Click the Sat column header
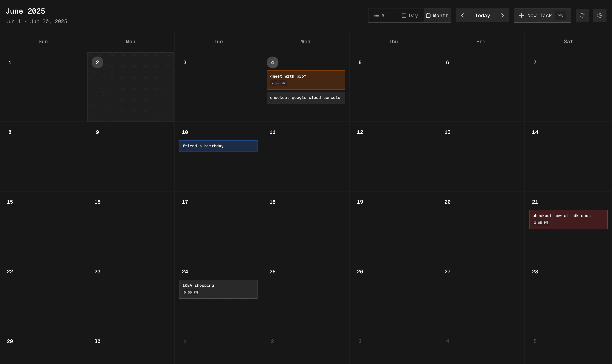The image size is (612, 364). pos(568,41)
